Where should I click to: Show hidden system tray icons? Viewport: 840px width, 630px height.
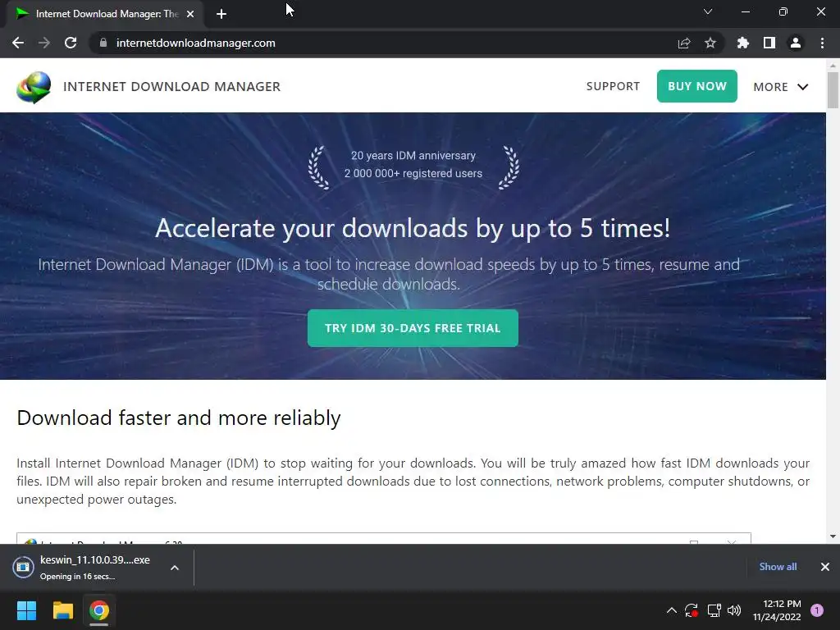click(671, 610)
